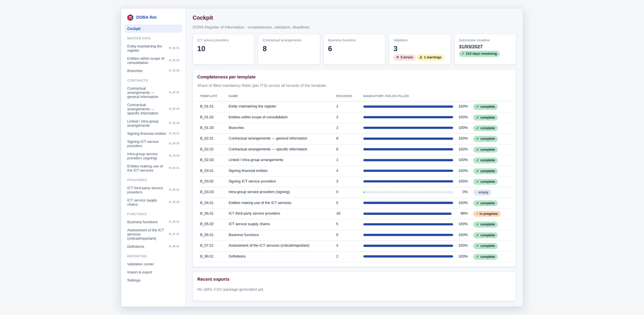Go to Signing ICT service providers in sidebar
Image resolution: width=644 pixels, height=315 pixels.
[x=153, y=143]
